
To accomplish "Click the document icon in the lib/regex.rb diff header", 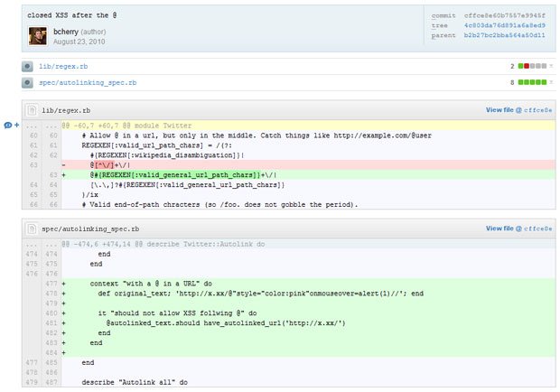I will tap(32, 110).
